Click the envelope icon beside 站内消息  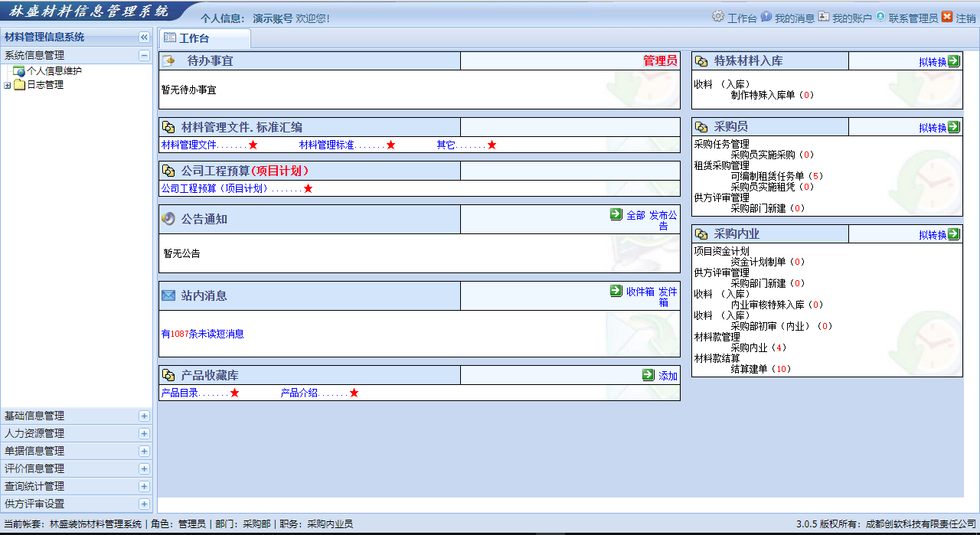click(168, 295)
